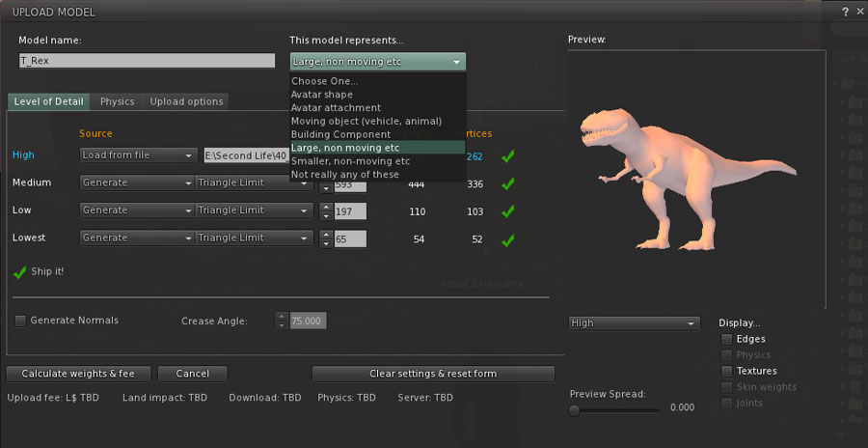Toggle the Textures display checkbox

pos(726,371)
